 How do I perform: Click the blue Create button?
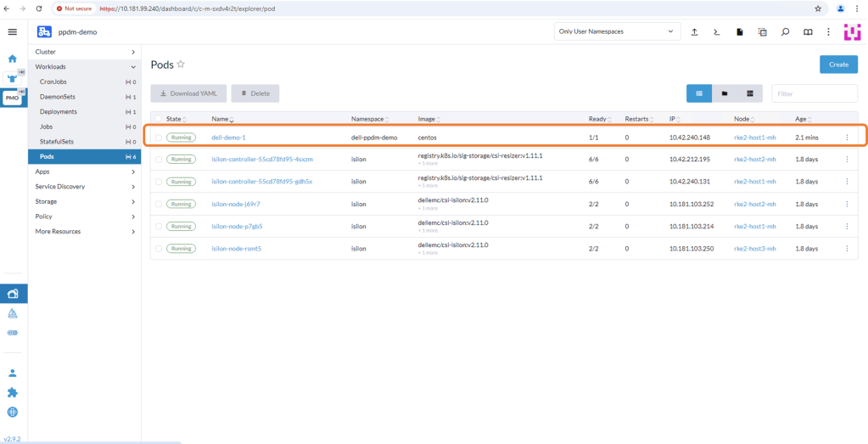837,65
